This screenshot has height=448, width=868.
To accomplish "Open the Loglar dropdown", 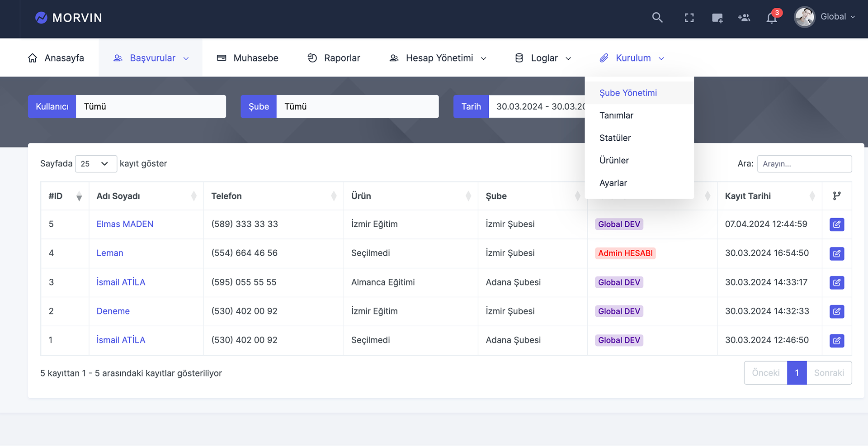I will pos(543,58).
